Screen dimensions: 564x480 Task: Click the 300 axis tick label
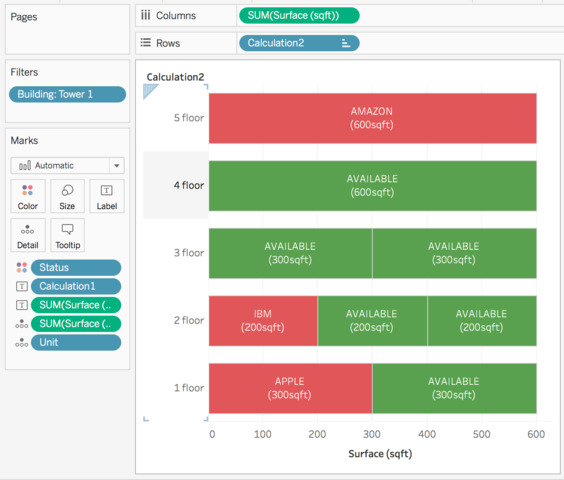pyautogui.click(x=372, y=434)
